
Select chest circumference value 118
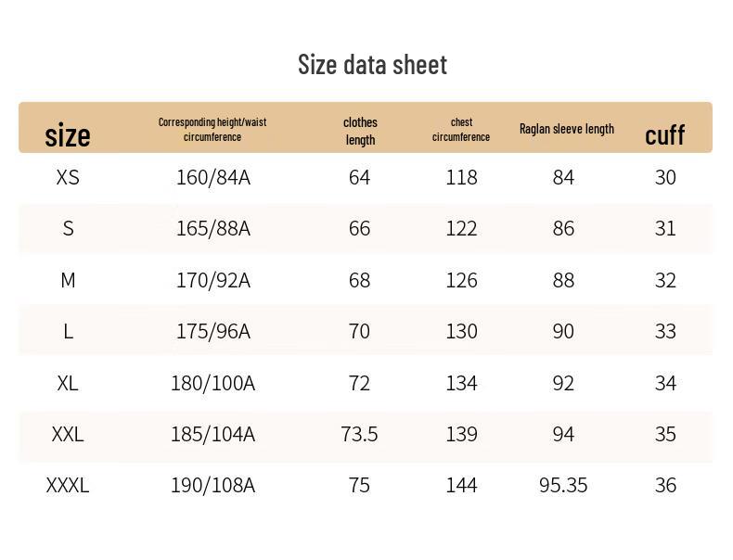coord(461,177)
